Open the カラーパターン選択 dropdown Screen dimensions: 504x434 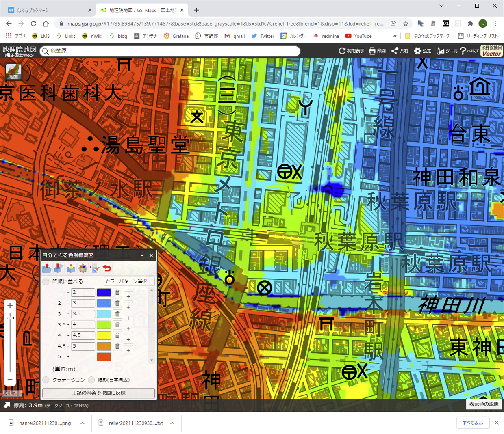click(129, 281)
